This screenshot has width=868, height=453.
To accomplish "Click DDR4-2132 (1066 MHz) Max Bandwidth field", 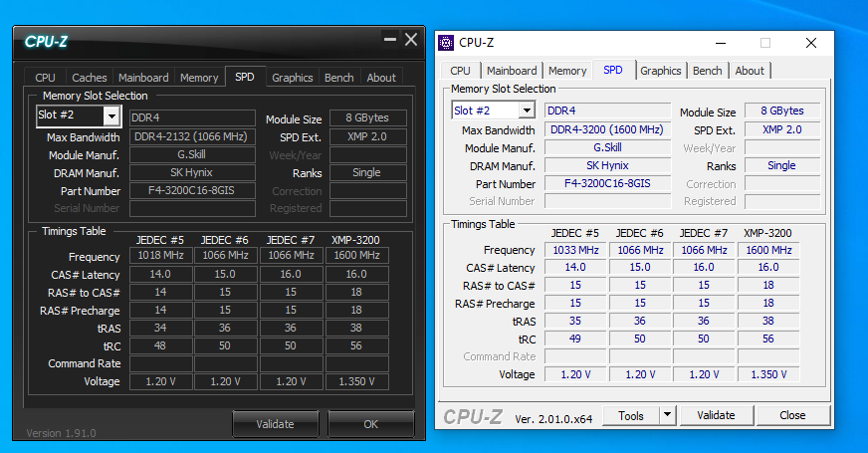I will 192,136.
